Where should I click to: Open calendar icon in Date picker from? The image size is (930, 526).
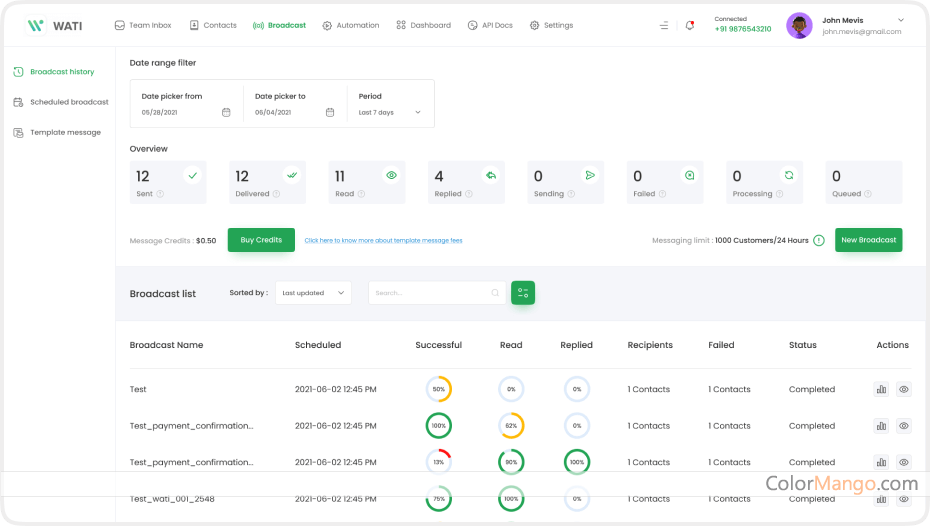click(x=226, y=112)
